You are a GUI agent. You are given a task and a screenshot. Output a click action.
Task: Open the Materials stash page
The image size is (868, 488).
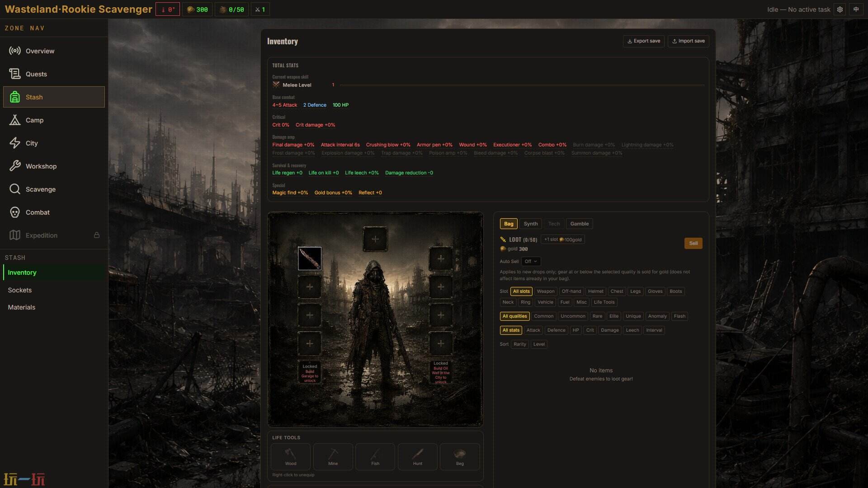point(54,307)
